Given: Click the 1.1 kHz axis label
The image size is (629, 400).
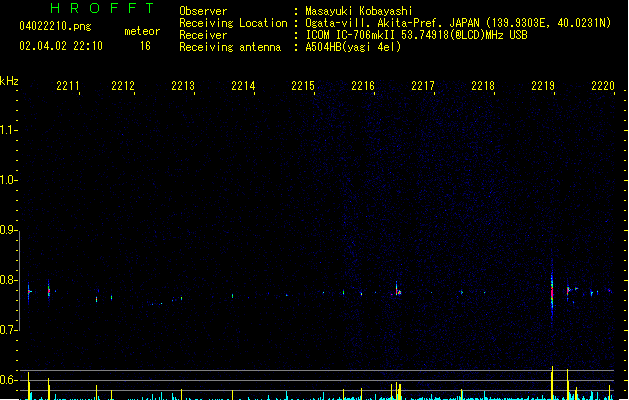Looking at the screenshot, I should coord(8,130).
